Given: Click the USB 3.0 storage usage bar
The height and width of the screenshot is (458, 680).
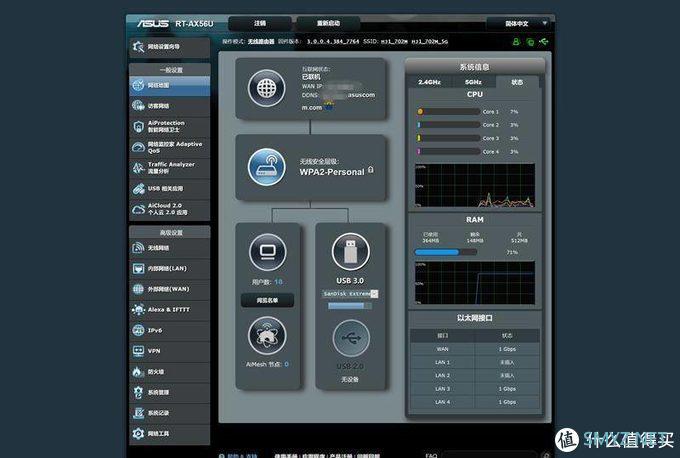Looking at the screenshot, I should point(350,306).
